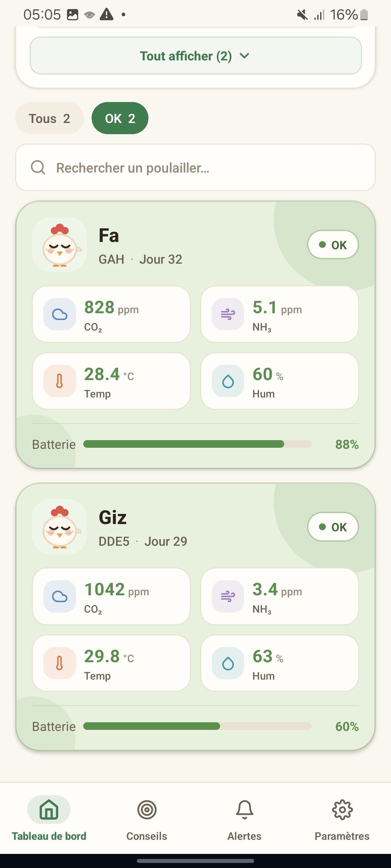Viewport: 391px width, 868px height.
Task: Tap the Fa battery level bar
Action: pyautogui.click(x=197, y=444)
